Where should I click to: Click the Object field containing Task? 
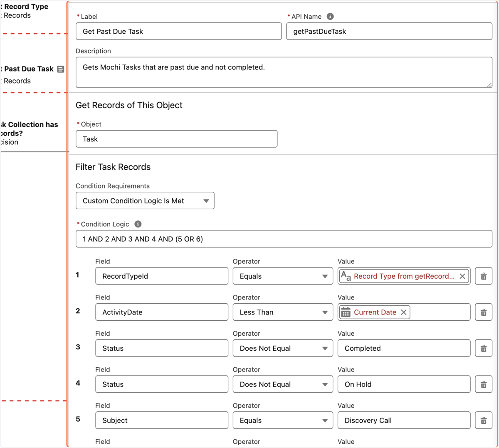tap(176, 139)
